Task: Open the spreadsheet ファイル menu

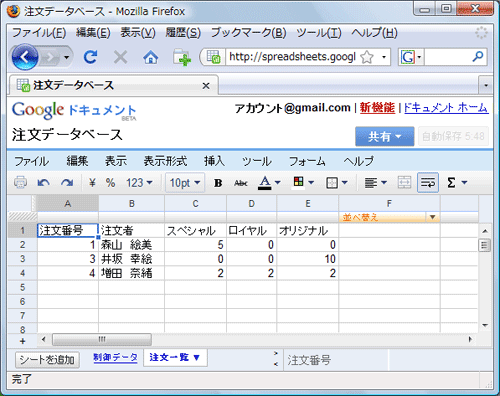Action: pos(31,161)
